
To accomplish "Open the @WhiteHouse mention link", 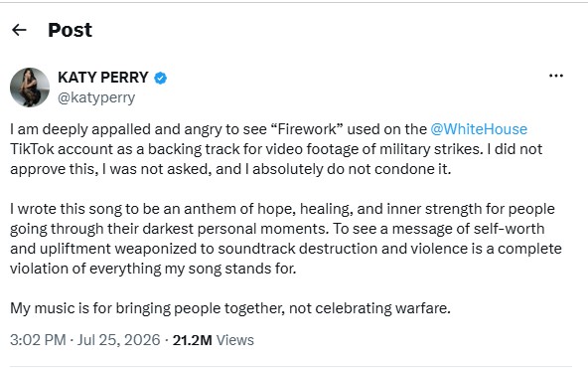I will [479, 129].
